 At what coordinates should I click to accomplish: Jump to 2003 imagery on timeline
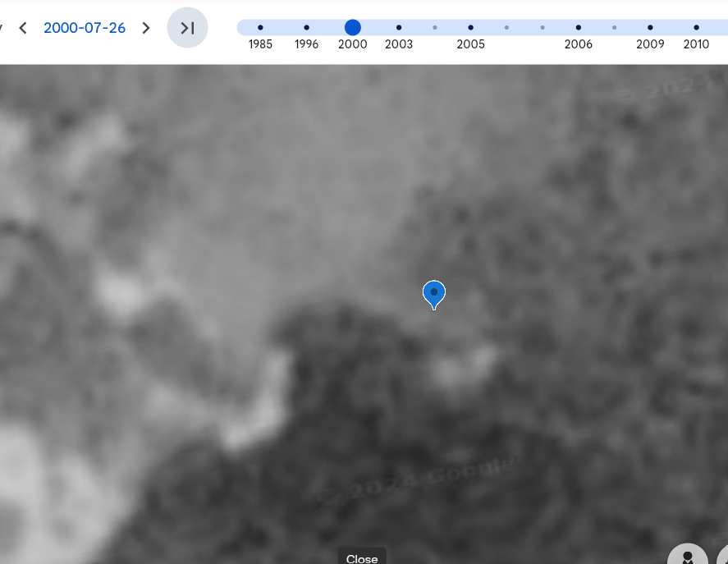click(x=399, y=28)
